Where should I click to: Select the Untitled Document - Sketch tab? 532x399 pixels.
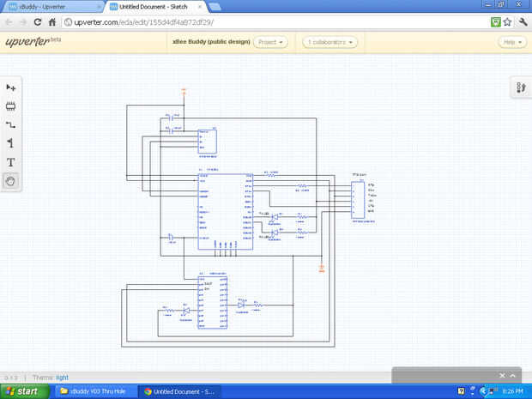point(157,7)
